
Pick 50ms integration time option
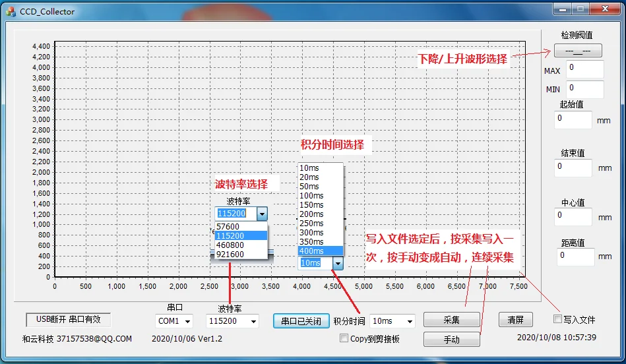tap(321, 187)
